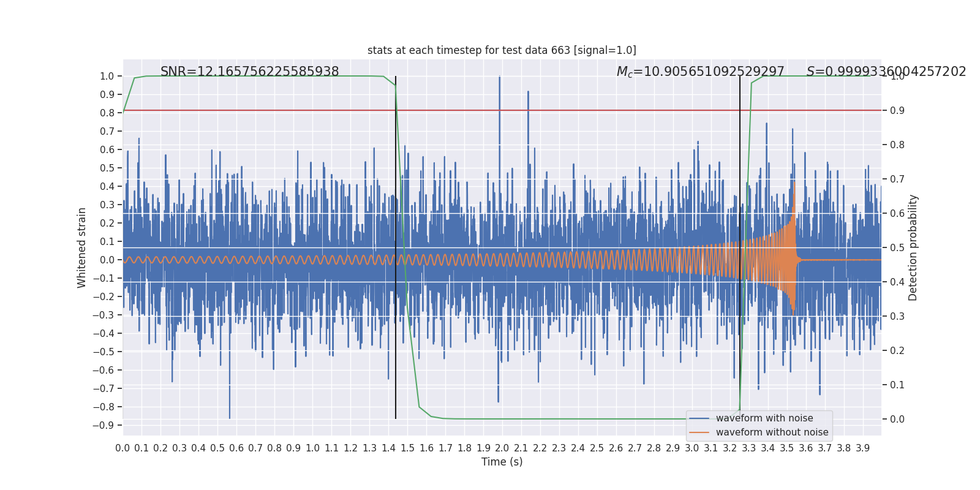Image resolution: width=980 pixels, height=490 pixels.
Task: Click the 3.2 tick label on the Time axis
Action: click(730, 448)
